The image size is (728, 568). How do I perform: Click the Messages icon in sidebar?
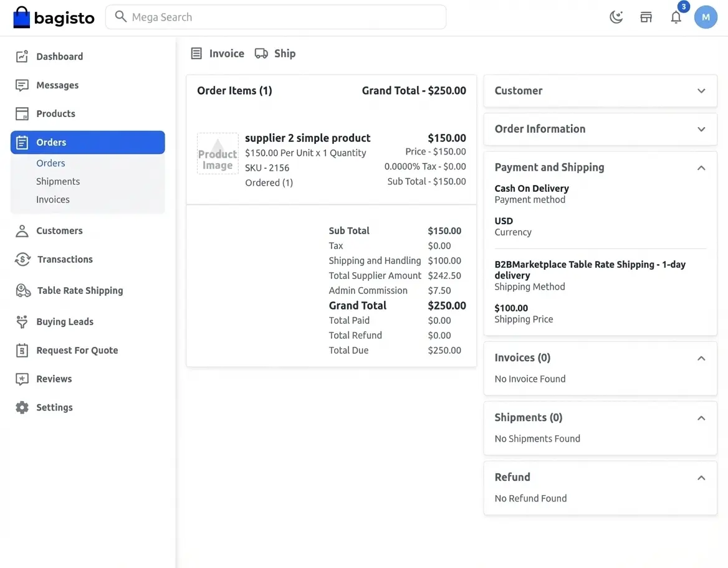coord(22,85)
